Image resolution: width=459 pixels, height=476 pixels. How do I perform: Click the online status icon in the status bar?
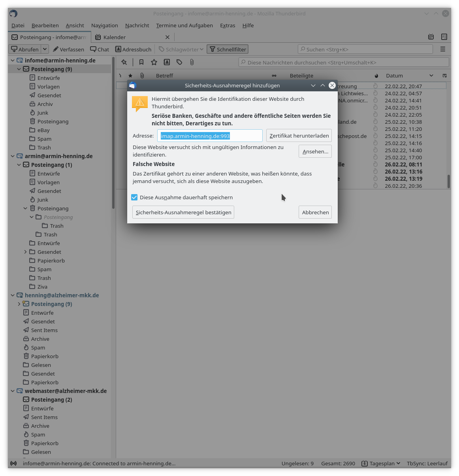[x=13, y=463]
